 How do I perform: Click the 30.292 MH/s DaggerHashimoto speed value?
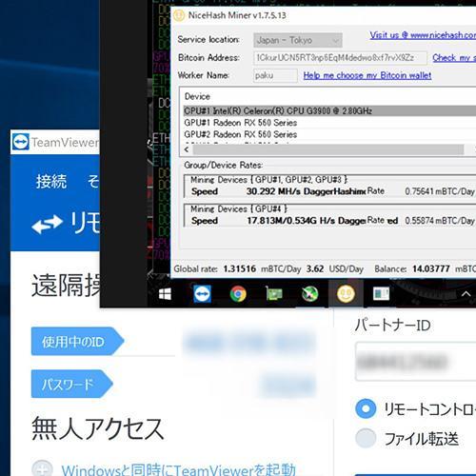(306, 191)
